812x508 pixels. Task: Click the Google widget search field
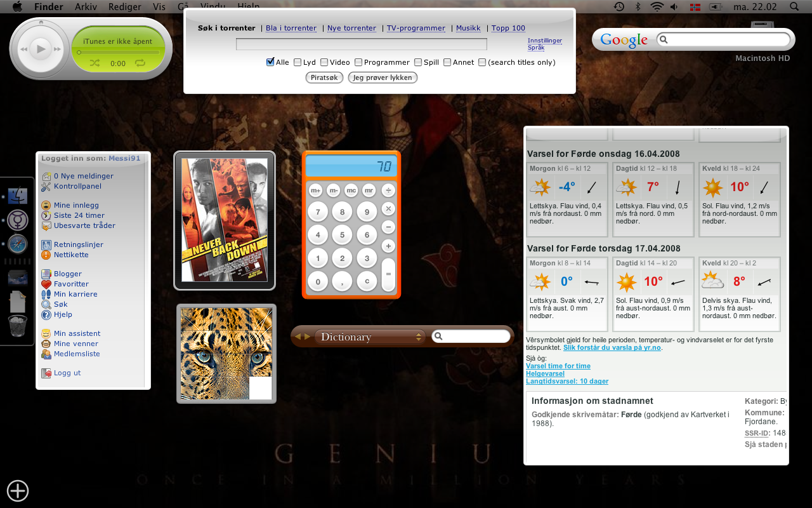click(723, 40)
